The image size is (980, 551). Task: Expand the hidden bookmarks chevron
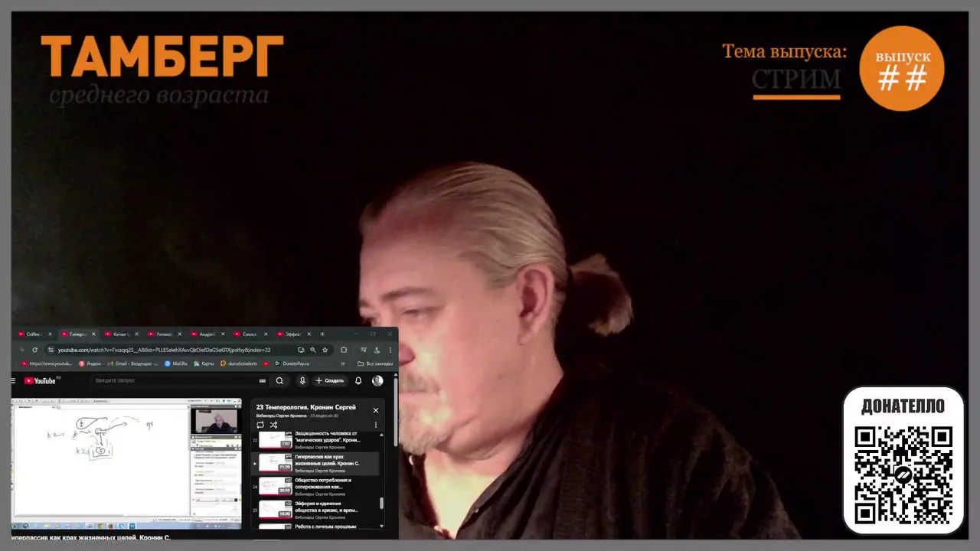pyautogui.click(x=343, y=364)
